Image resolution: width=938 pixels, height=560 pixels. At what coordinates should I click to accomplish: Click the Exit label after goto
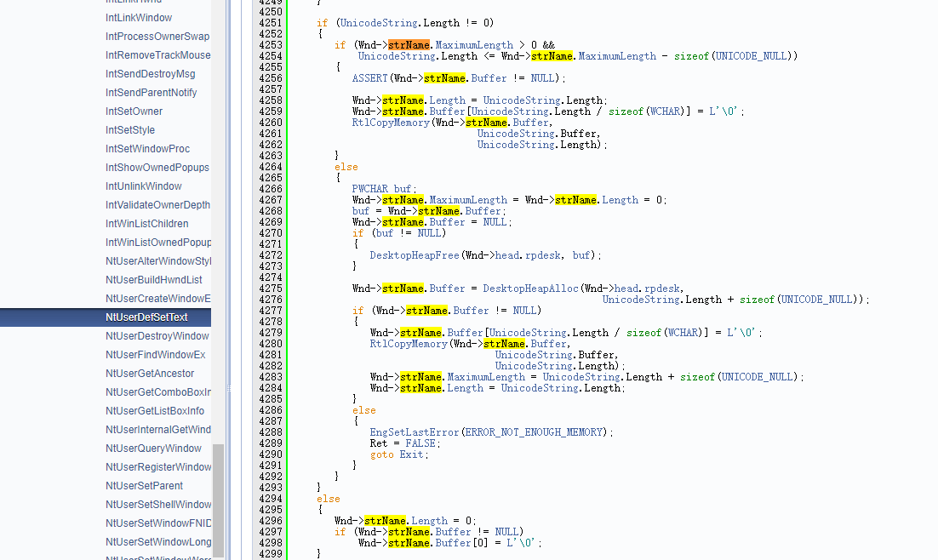click(412, 454)
